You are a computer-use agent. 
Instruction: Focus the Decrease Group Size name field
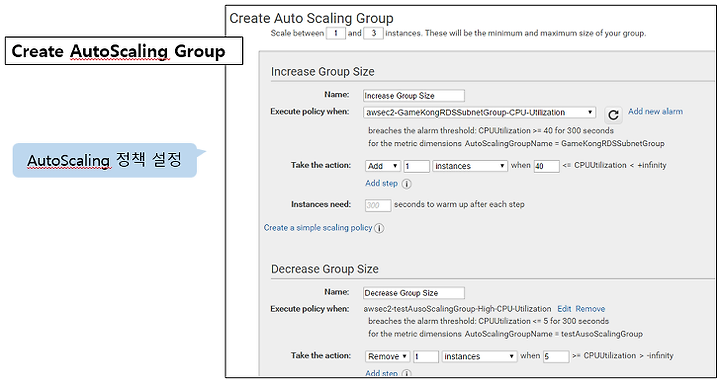(x=414, y=293)
